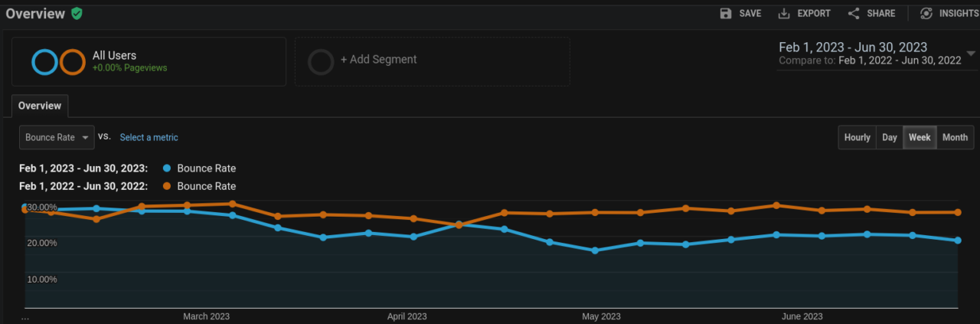Click the 10.00% axis label
980x324 pixels.
(41, 279)
